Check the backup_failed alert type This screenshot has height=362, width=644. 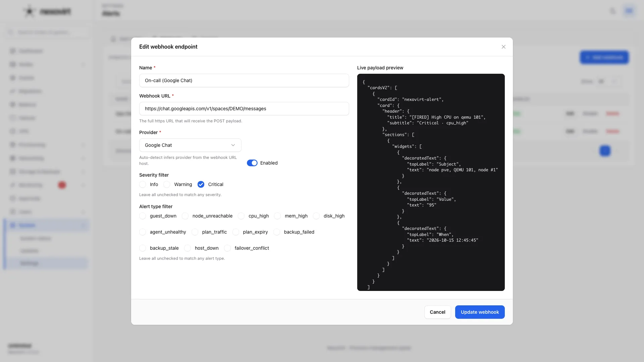tap(277, 232)
